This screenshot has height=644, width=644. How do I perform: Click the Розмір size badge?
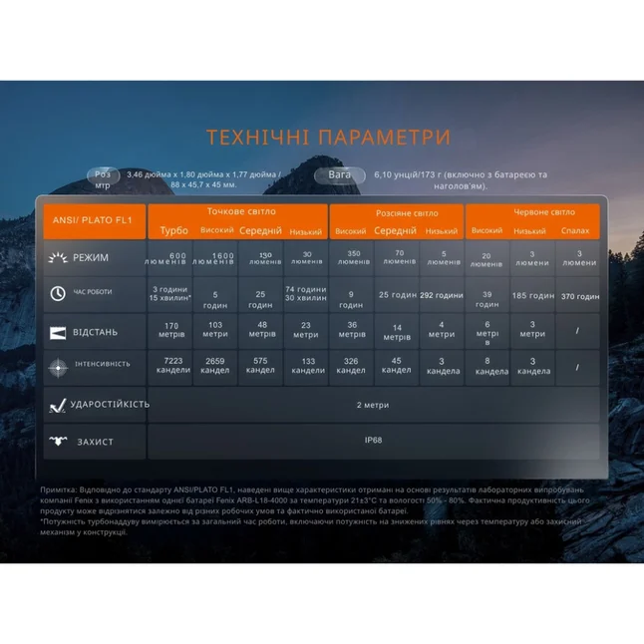103,179
